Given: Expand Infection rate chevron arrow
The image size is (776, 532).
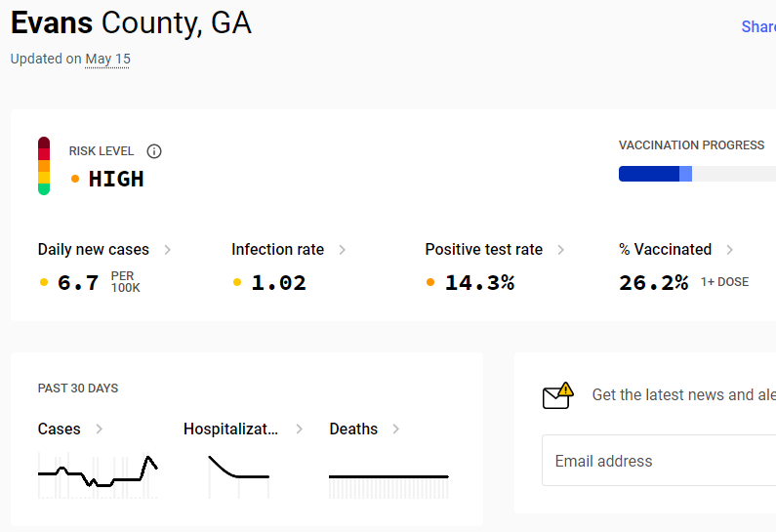Looking at the screenshot, I should [342, 250].
